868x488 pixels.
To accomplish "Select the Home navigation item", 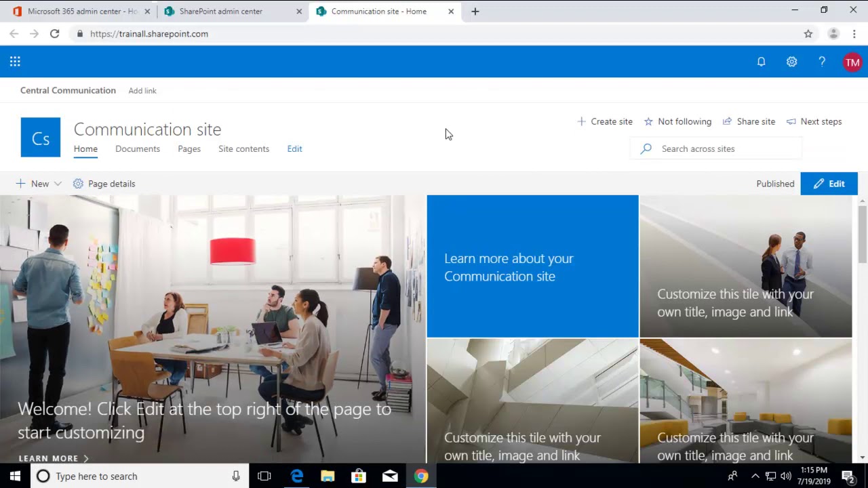I will pyautogui.click(x=85, y=148).
